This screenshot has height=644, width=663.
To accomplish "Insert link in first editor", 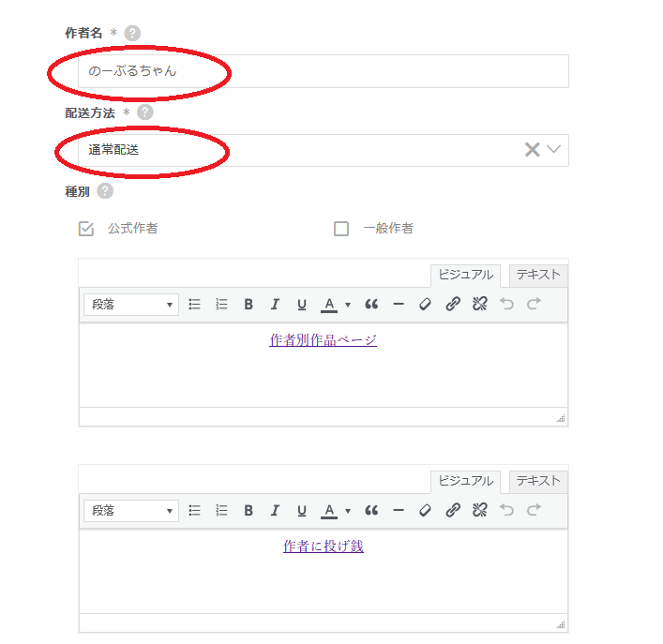I will coord(453,304).
